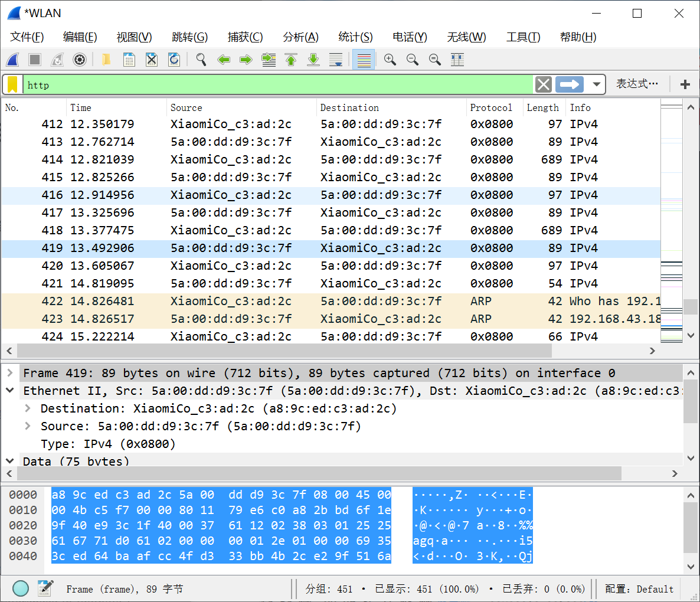Viewport: 700px width, 602px height.
Task: Zoom out packet text
Action: point(413,60)
